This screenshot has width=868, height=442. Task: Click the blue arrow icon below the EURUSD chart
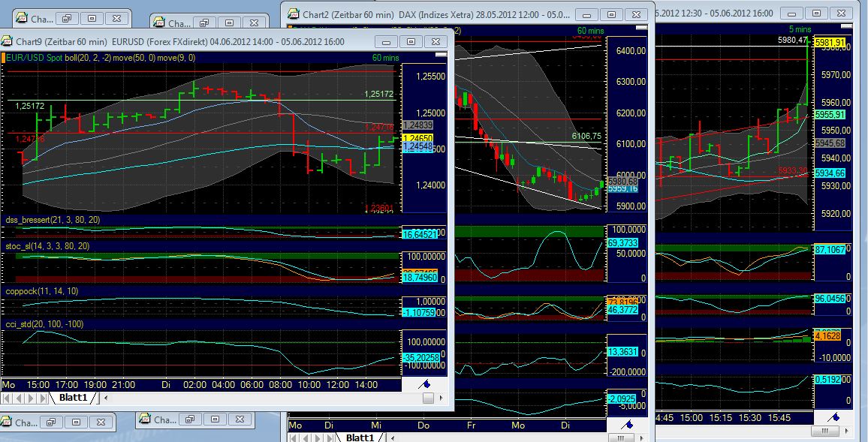pos(424,383)
